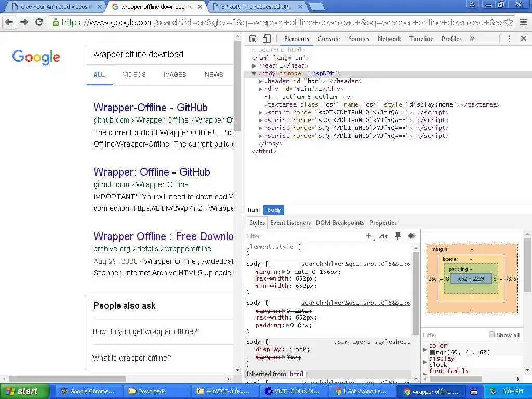532x399 pixels.
Task: Switch to VICE: C64 taskbar item
Action: (x=293, y=391)
